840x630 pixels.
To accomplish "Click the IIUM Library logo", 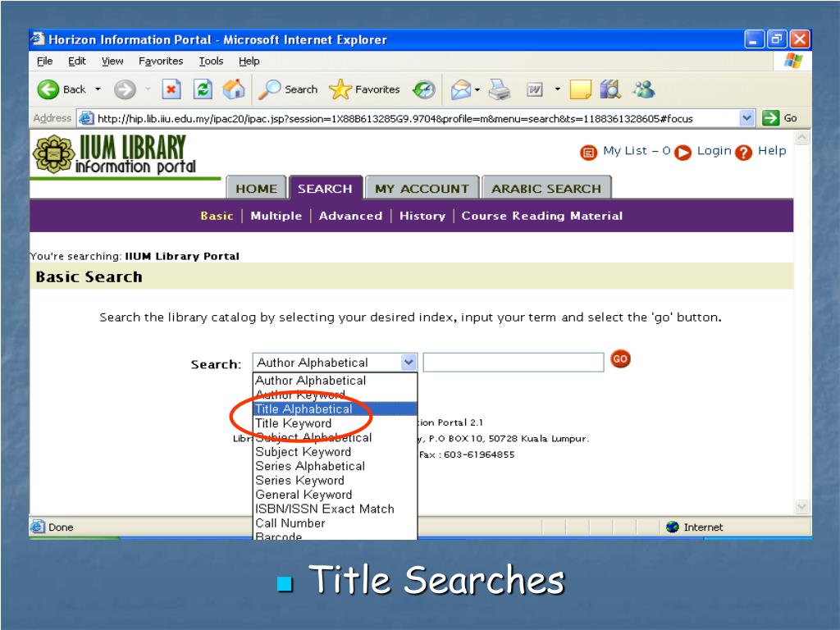I will click(x=115, y=155).
